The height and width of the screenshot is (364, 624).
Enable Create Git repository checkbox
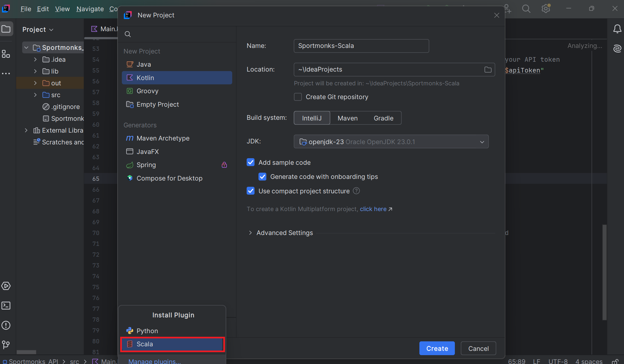coord(298,97)
